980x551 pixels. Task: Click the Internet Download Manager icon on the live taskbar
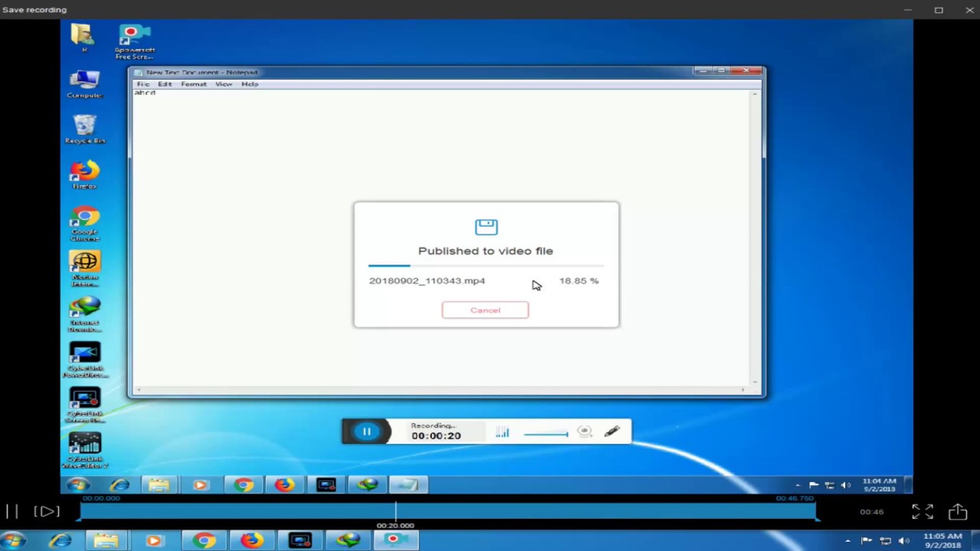tap(348, 540)
